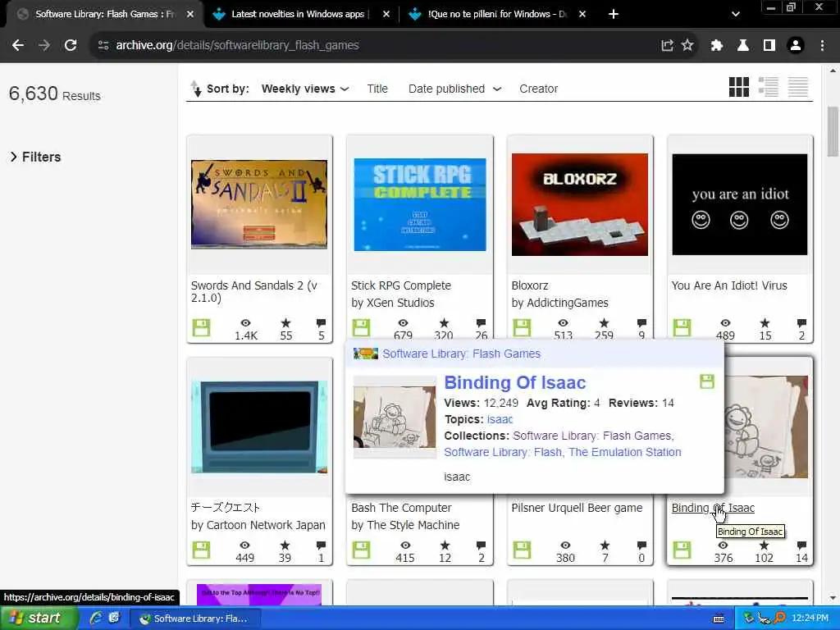Open The Emulation Station collection link
The image size is (840, 630).
(624, 452)
